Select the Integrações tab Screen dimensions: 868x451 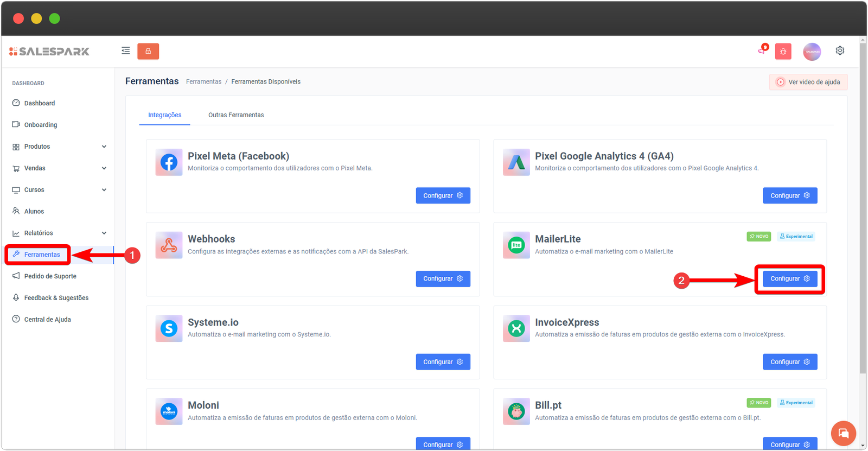pyautogui.click(x=164, y=115)
